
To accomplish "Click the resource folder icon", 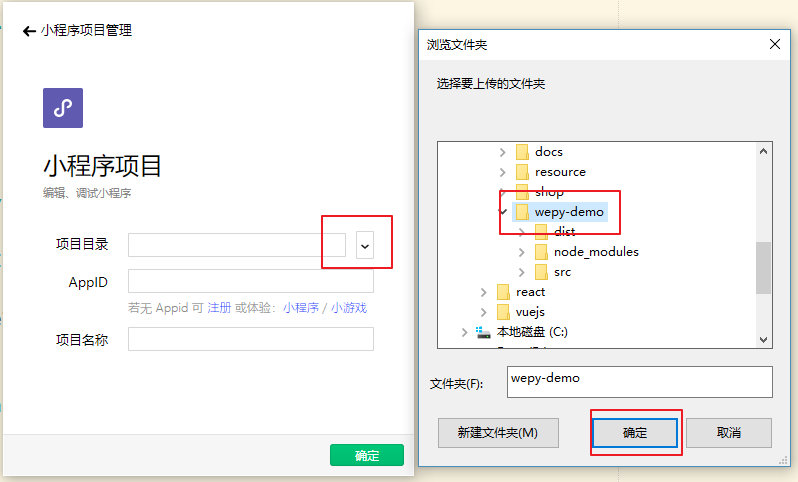I will (x=521, y=172).
